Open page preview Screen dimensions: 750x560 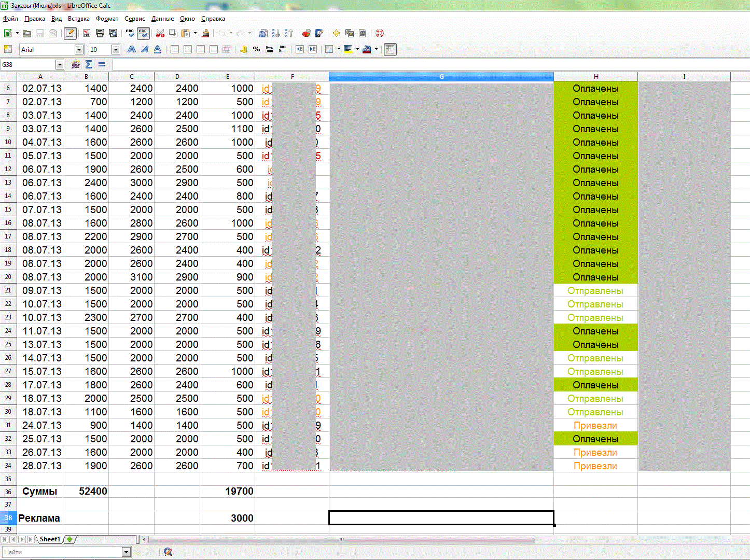click(113, 33)
